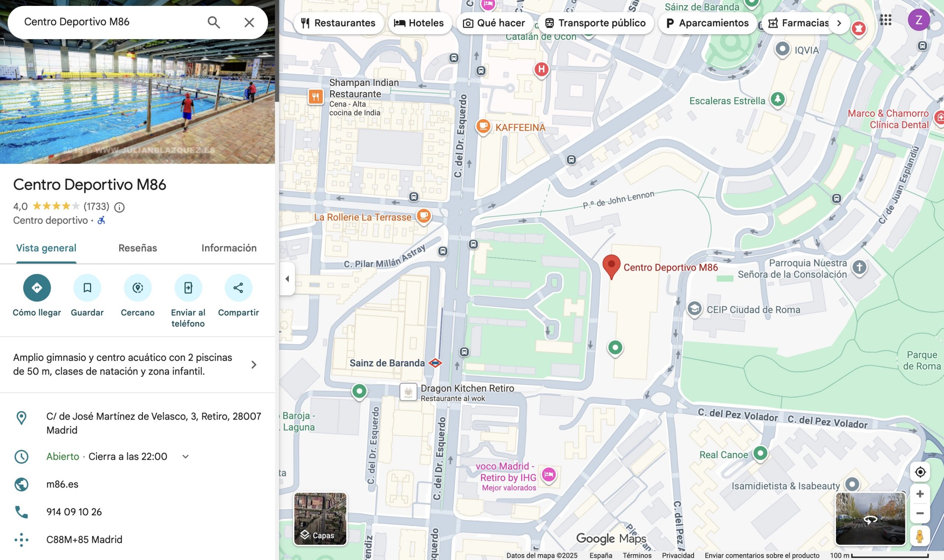Image resolution: width=944 pixels, height=560 pixels.
Task: Click Enviar al teléfono icon
Action: click(x=188, y=288)
